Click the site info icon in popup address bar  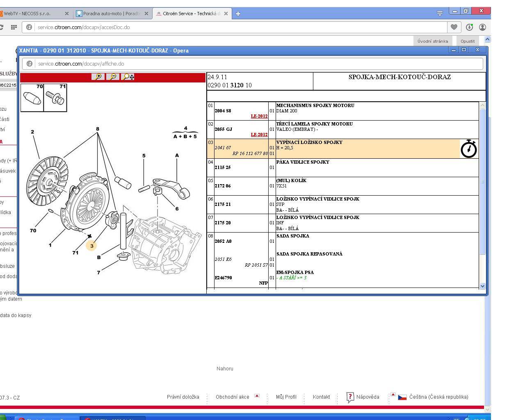pyautogui.click(x=29, y=64)
